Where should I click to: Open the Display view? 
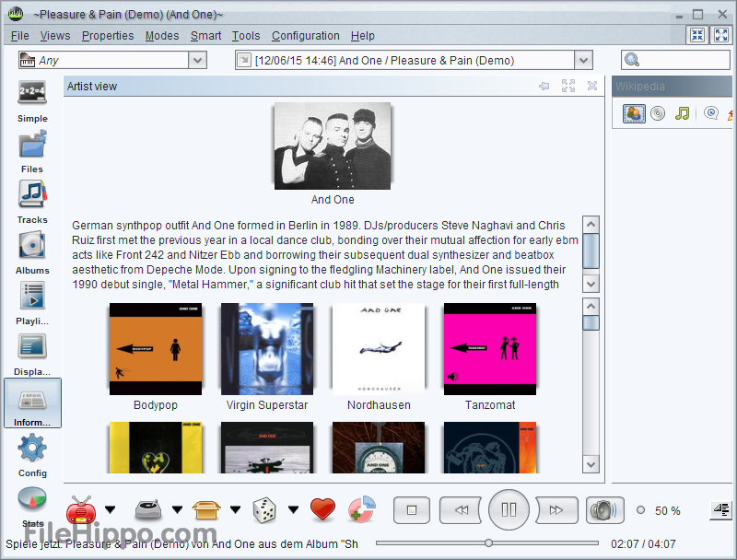pyautogui.click(x=32, y=355)
